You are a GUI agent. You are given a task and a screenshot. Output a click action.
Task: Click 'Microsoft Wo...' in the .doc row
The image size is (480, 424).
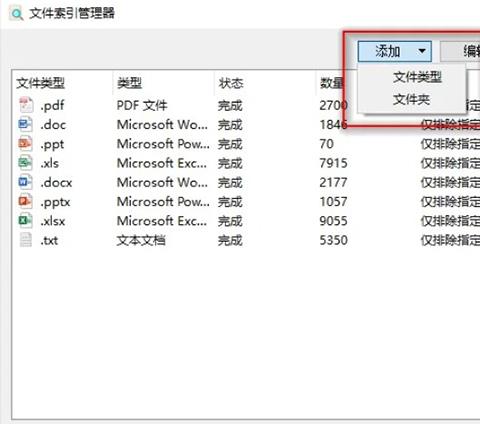pyautogui.click(x=162, y=125)
